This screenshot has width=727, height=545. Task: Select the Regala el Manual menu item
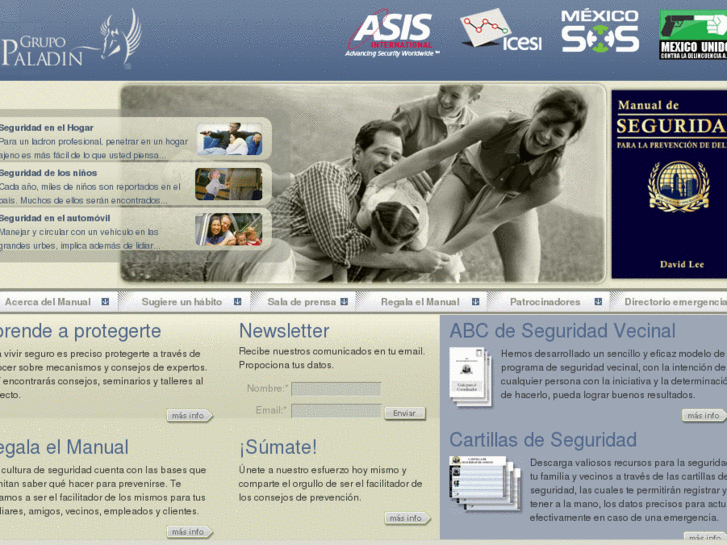(420, 302)
